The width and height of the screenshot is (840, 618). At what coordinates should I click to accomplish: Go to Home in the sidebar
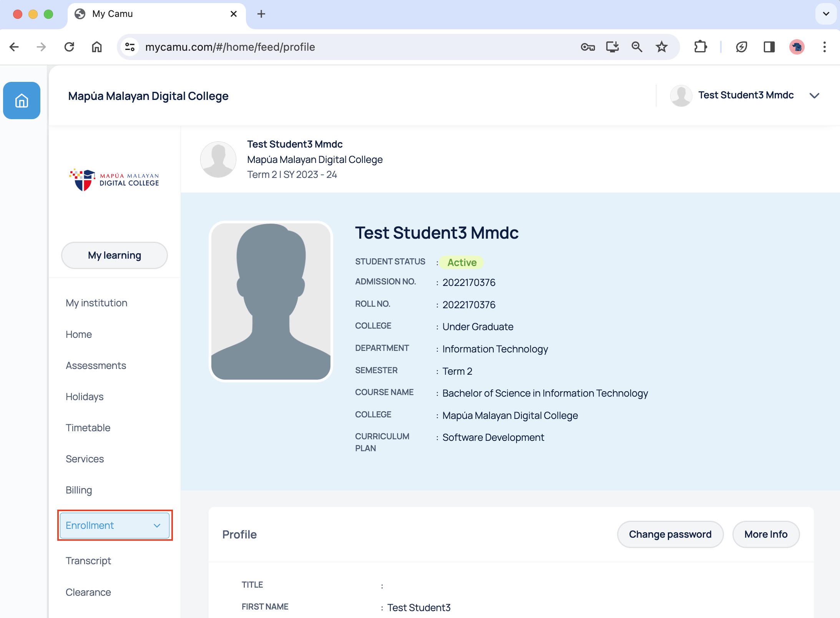tap(79, 334)
